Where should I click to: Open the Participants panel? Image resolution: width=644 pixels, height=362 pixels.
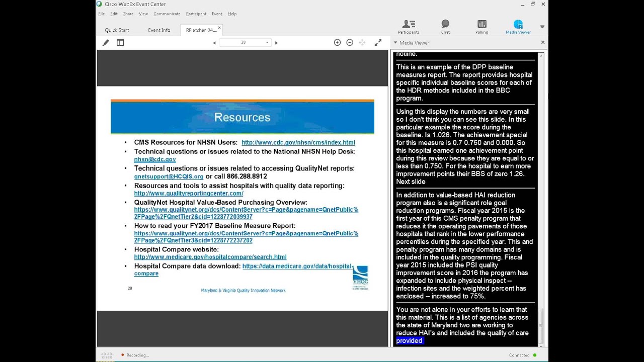pyautogui.click(x=409, y=27)
